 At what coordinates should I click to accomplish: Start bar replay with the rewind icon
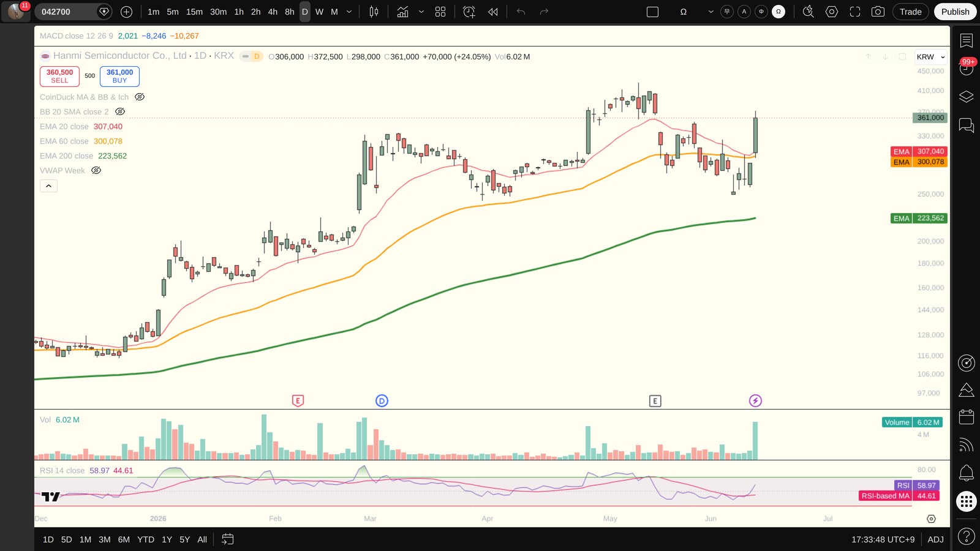493,12
